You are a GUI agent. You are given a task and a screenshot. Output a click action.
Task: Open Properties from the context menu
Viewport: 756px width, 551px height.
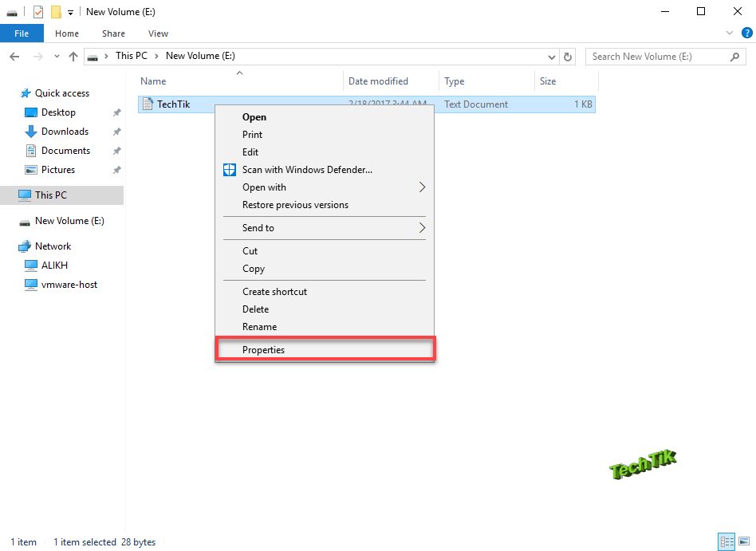click(325, 349)
